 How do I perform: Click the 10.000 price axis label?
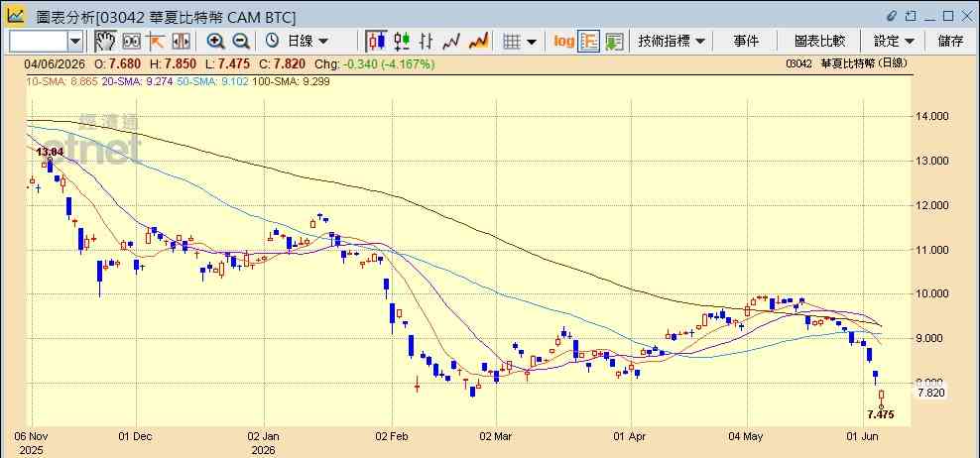coord(931,294)
